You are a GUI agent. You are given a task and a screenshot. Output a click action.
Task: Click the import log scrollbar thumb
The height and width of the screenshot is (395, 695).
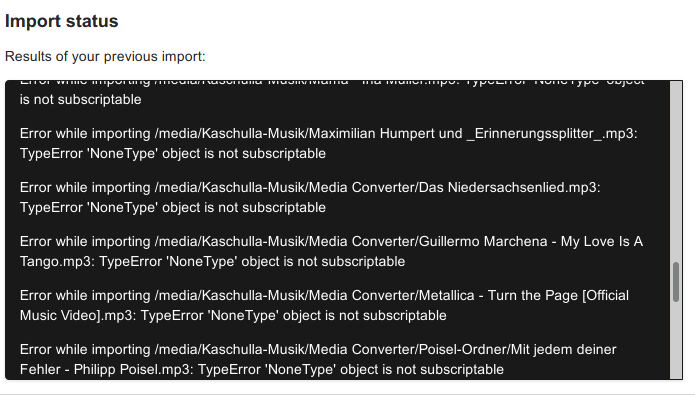[676, 282]
